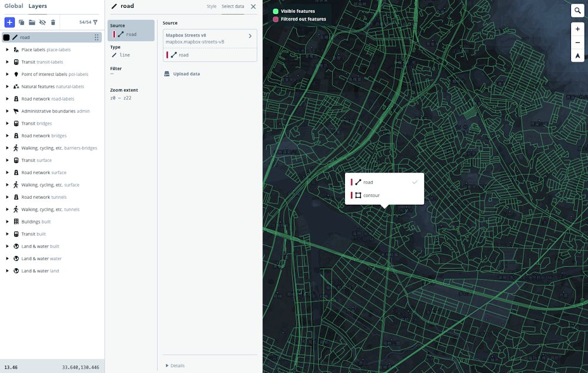
Task: Hide selected layer with eye-slash icon
Action: point(42,22)
